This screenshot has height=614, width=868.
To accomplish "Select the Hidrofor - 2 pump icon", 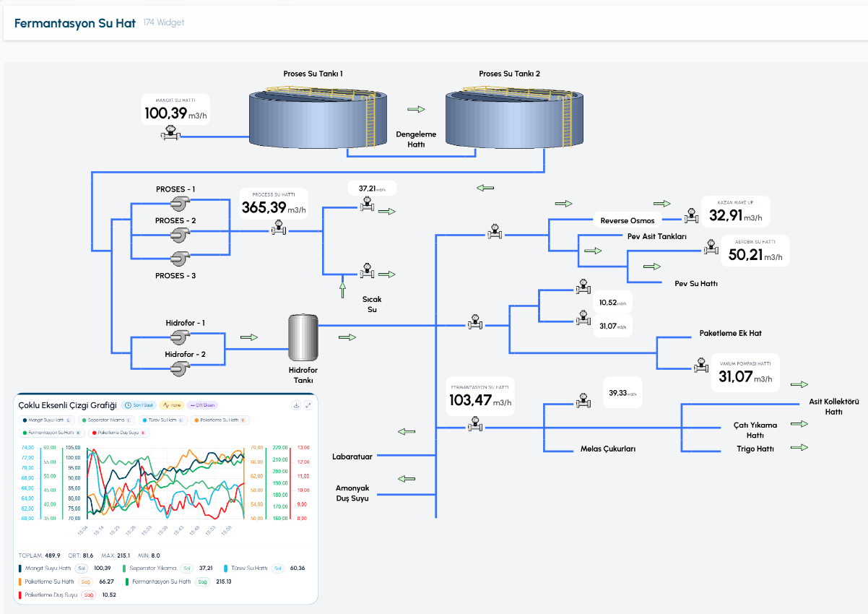I will coord(178,369).
